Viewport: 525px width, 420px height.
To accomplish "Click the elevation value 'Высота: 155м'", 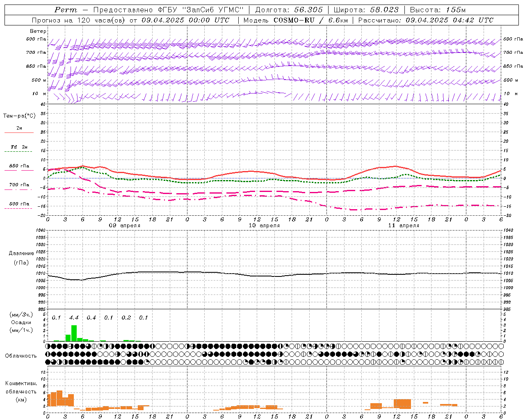I will tap(438, 10).
